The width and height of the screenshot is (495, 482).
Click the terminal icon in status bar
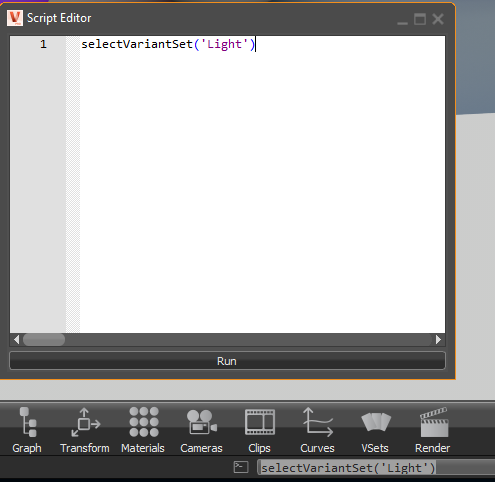pyautogui.click(x=241, y=467)
